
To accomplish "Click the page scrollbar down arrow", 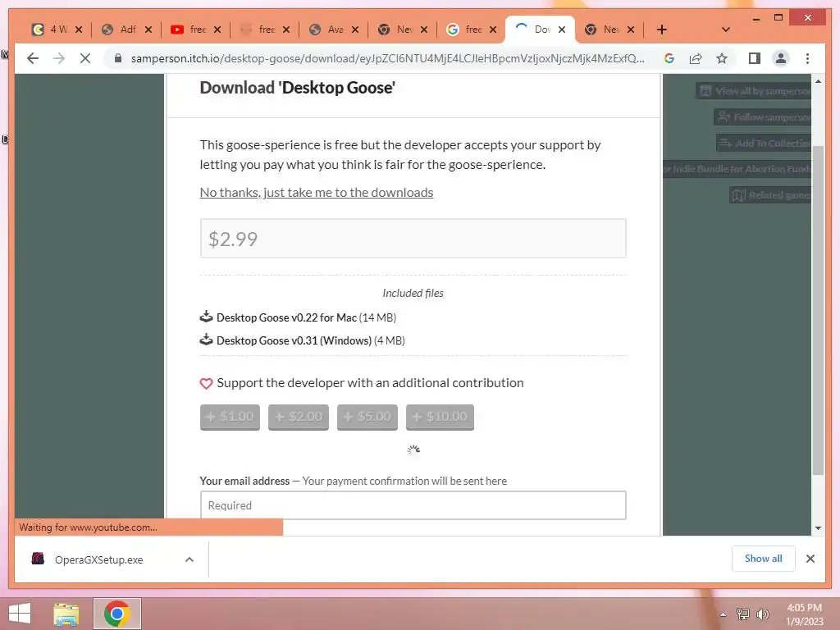I will [x=818, y=528].
